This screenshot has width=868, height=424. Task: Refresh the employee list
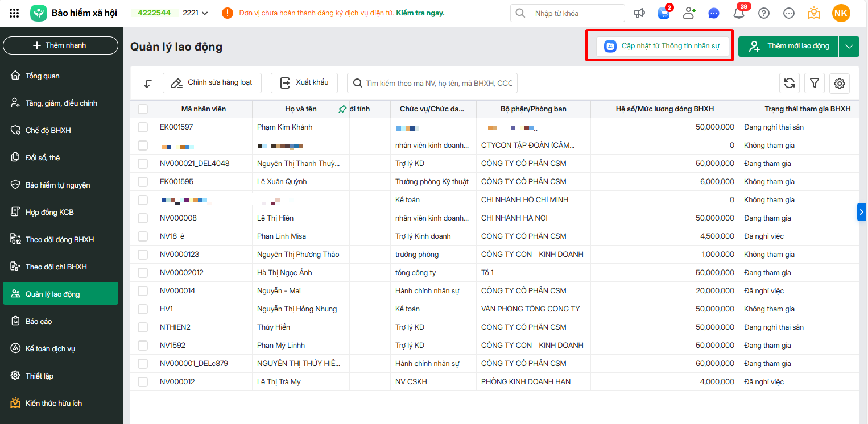click(790, 83)
